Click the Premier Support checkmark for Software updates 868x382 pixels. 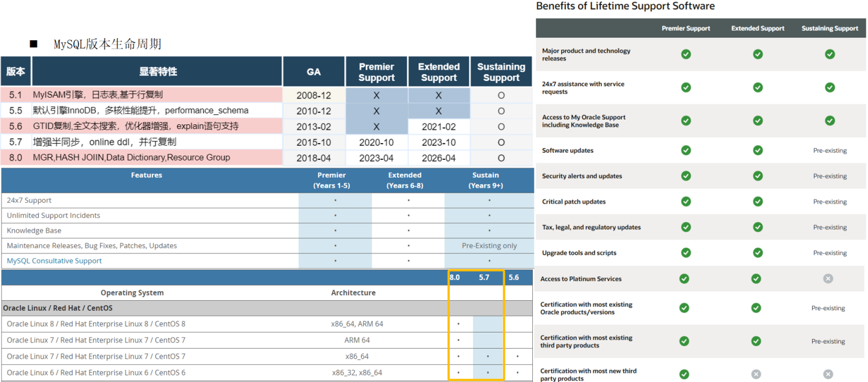(x=686, y=150)
